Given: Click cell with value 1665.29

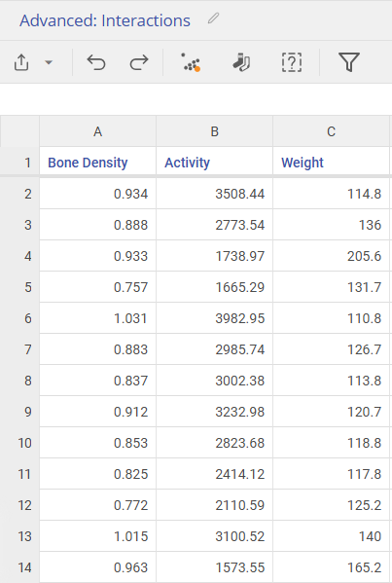Looking at the screenshot, I should point(214,287).
